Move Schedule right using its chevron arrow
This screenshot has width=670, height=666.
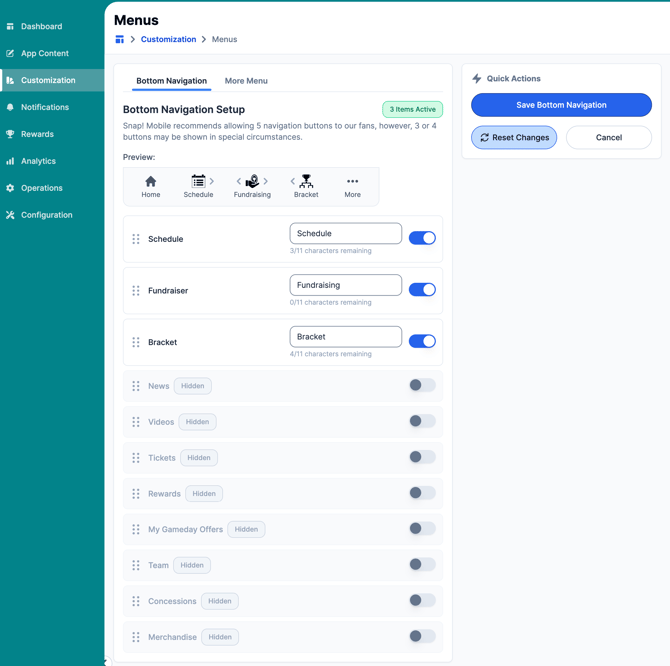coord(212,181)
